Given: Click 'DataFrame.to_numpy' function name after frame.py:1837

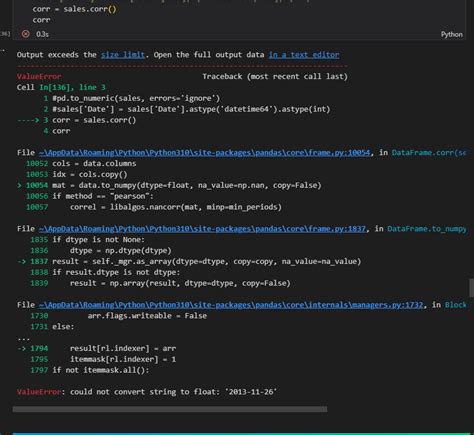Looking at the screenshot, I should (x=427, y=229).
